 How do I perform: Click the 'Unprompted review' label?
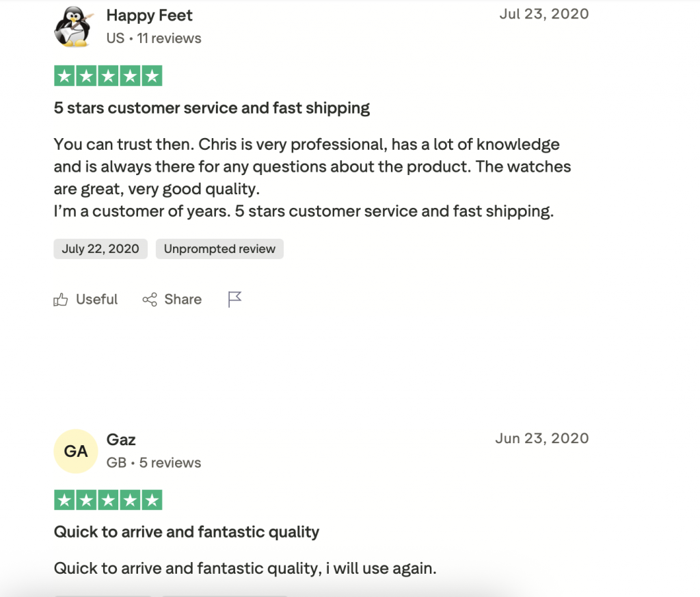pyautogui.click(x=219, y=249)
